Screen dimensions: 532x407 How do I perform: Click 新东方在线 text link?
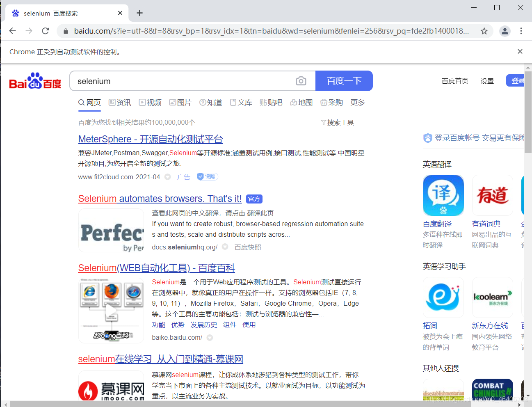click(x=490, y=326)
